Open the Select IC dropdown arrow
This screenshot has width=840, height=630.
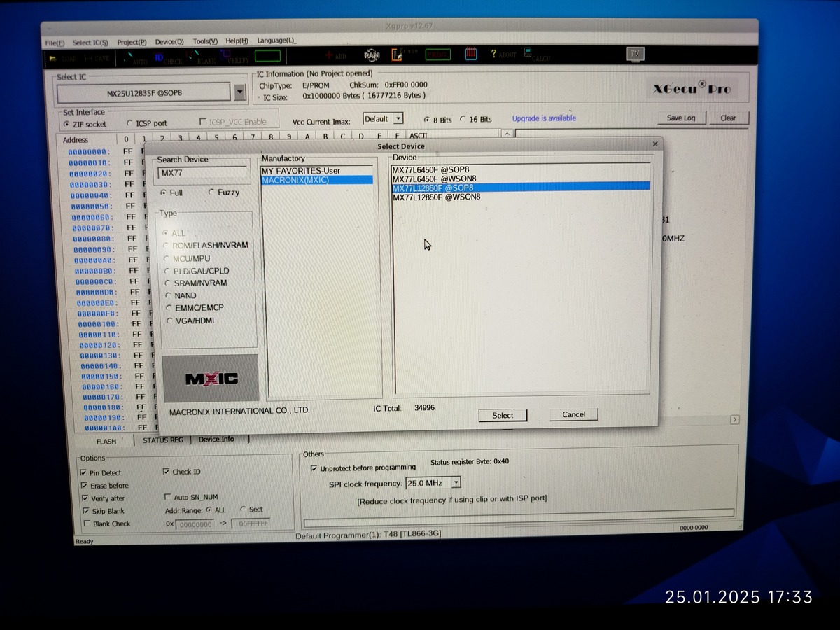[x=240, y=92]
